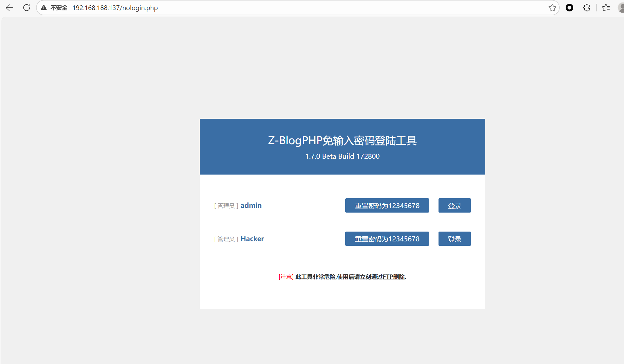624x364 pixels.
Task: Click the admin username link
Action: coord(251,205)
